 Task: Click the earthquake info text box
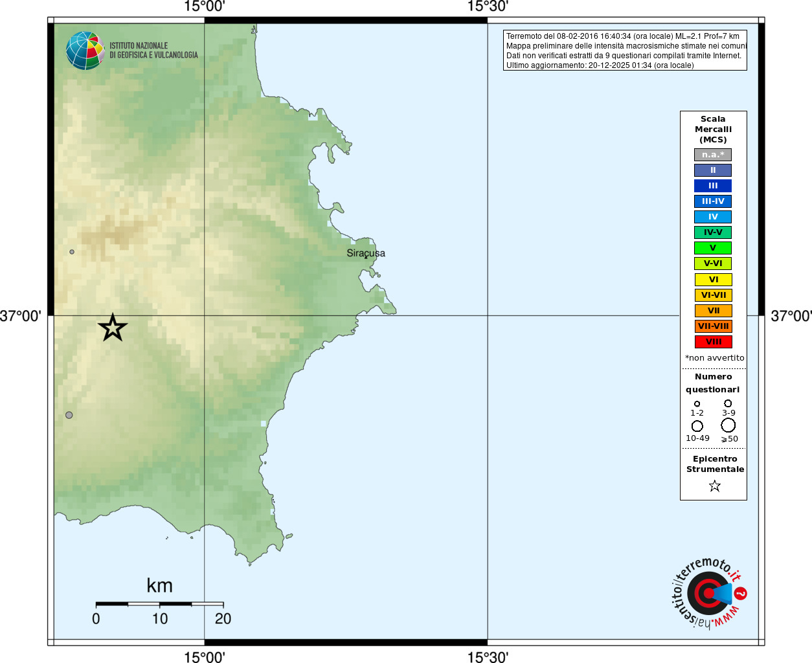click(625, 51)
